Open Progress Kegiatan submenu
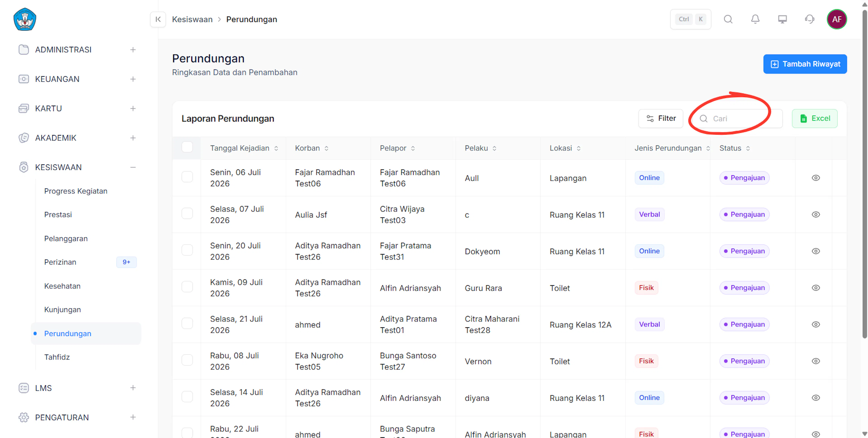 76,191
